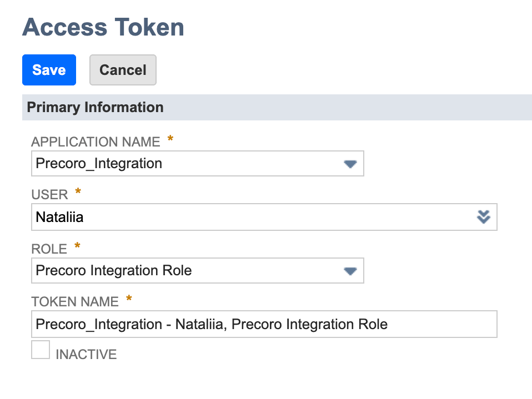The width and height of the screenshot is (532, 399).
Task: Click the Precoro Integration Role selection text
Action: [114, 271]
